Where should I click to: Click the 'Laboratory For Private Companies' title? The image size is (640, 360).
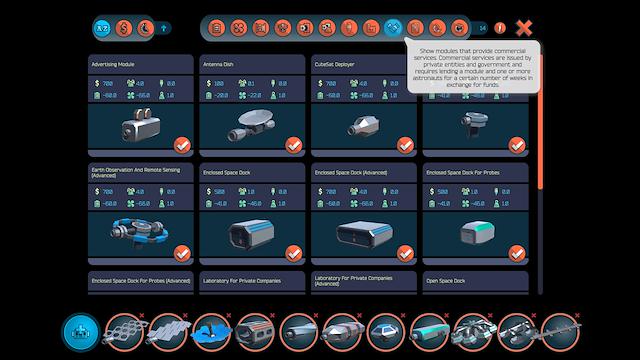pyautogui.click(x=242, y=281)
